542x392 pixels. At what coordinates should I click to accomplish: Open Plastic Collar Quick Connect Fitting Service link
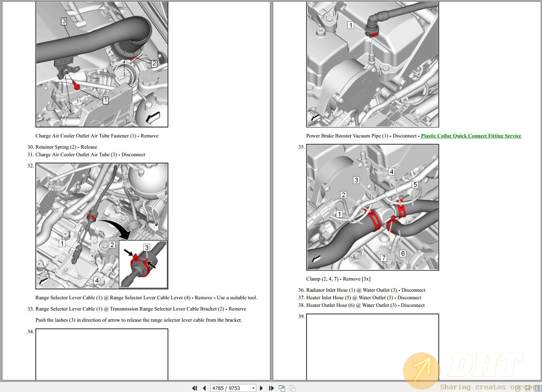coord(471,136)
